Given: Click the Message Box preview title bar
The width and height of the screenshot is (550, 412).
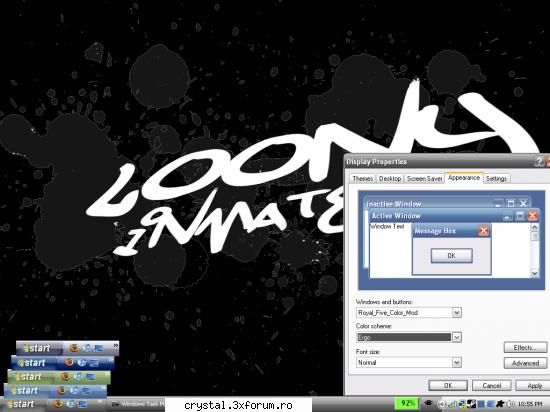Looking at the screenshot, I should tap(451, 231).
